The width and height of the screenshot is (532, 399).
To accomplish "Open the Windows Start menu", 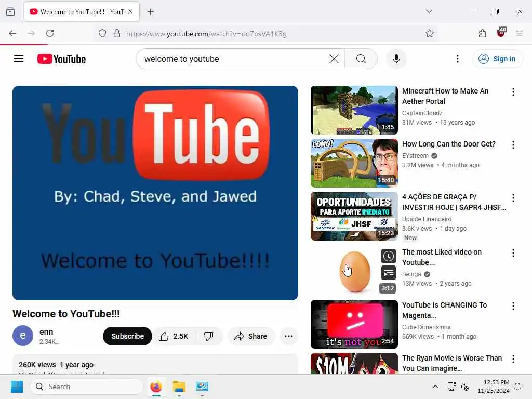I will [x=17, y=387].
